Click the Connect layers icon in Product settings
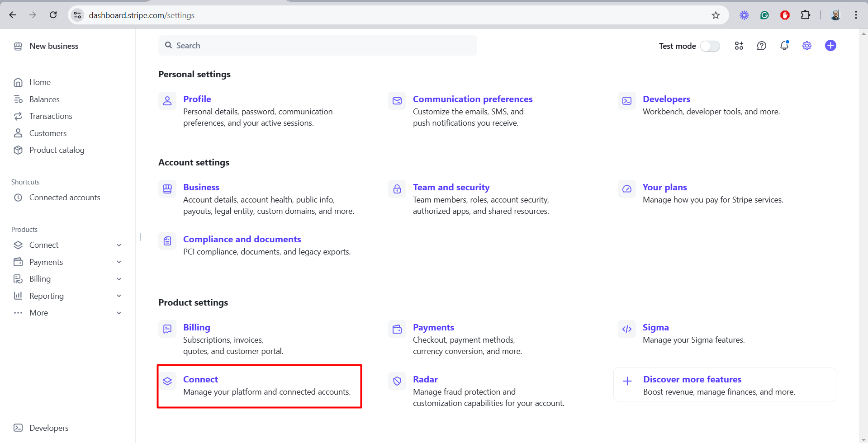This screenshot has width=868, height=443. [x=167, y=381]
